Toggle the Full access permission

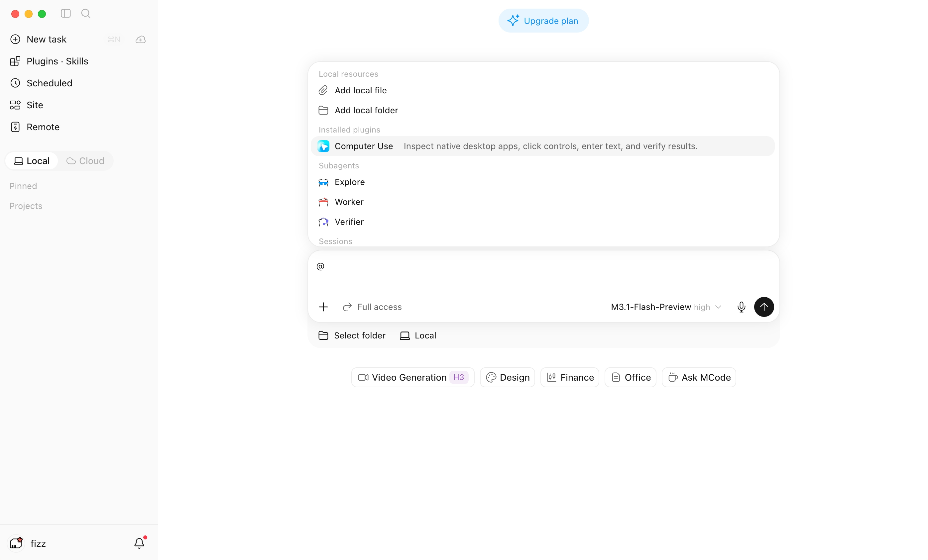[x=372, y=307]
